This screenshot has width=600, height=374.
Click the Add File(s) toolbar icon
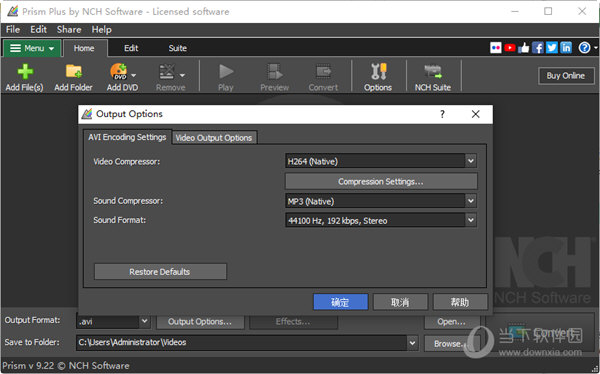coord(24,77)
